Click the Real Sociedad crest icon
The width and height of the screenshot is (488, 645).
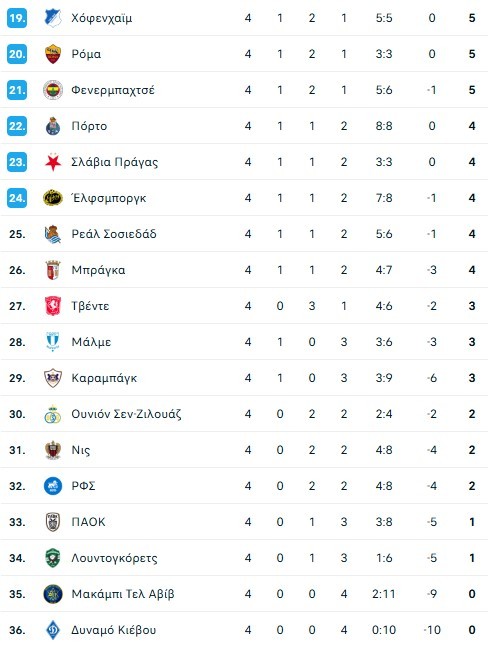tap(53, 234)
